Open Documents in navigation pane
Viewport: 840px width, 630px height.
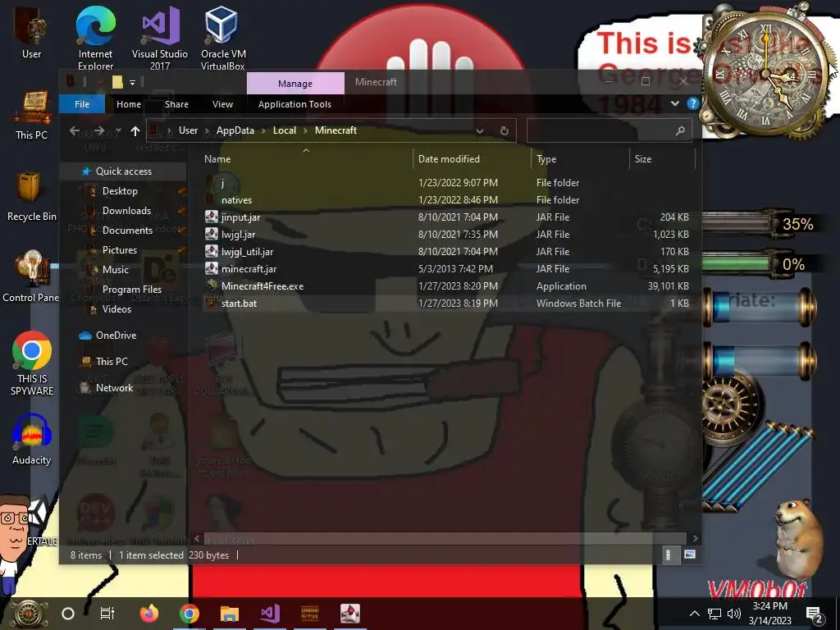pos(127,231)
